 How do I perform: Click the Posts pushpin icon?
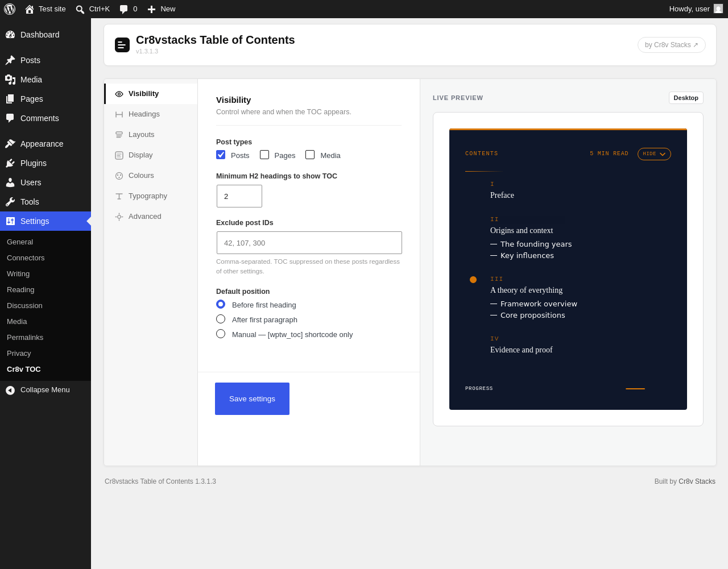10,60
